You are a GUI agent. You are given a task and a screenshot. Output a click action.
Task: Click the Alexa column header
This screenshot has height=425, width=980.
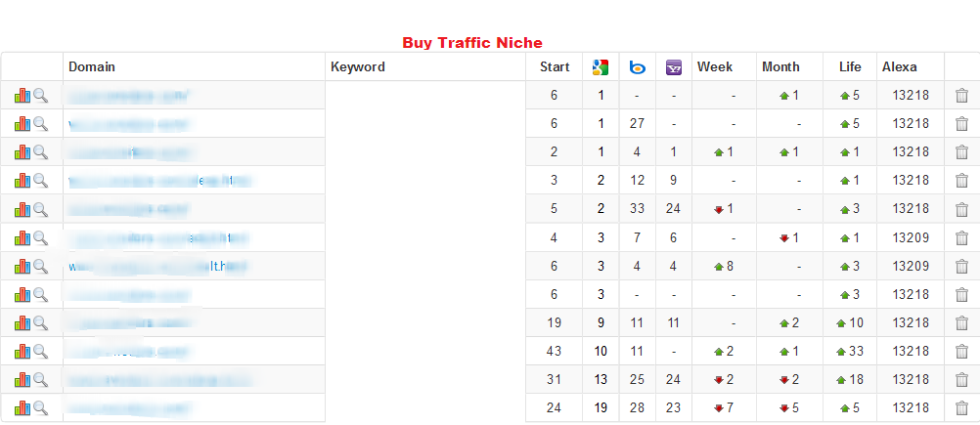900,66
